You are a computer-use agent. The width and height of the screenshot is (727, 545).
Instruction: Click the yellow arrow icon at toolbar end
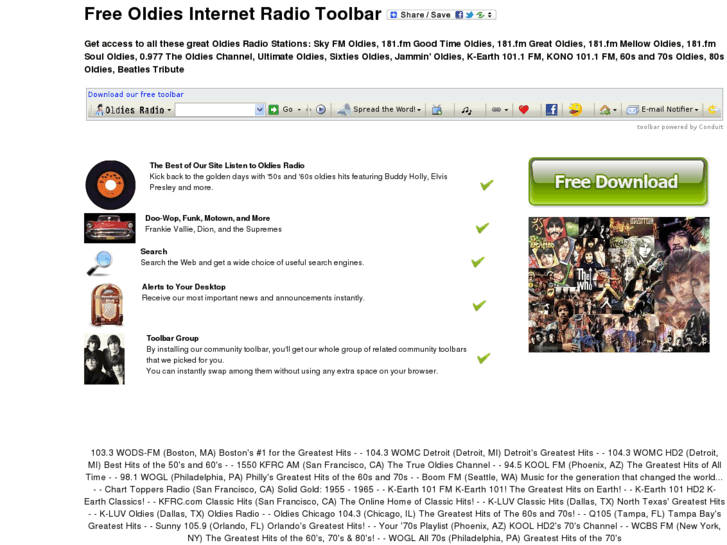713,110
